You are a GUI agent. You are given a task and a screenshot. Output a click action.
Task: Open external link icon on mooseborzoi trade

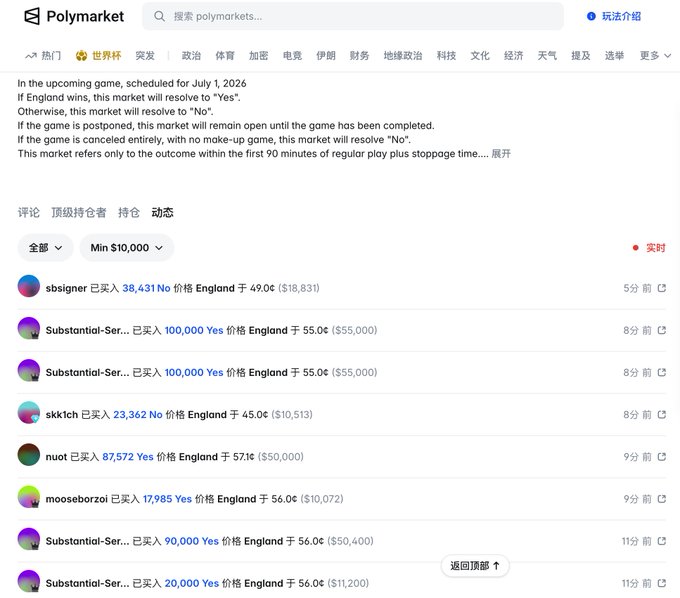661,499
